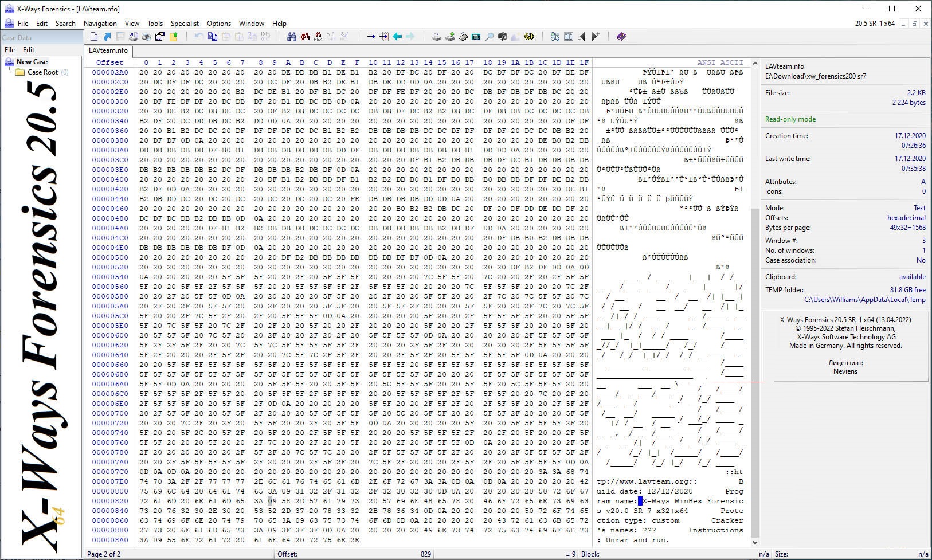Open the View menu
Image resolution: width=932 pixels, height=560 pixels.
point(132,24)
